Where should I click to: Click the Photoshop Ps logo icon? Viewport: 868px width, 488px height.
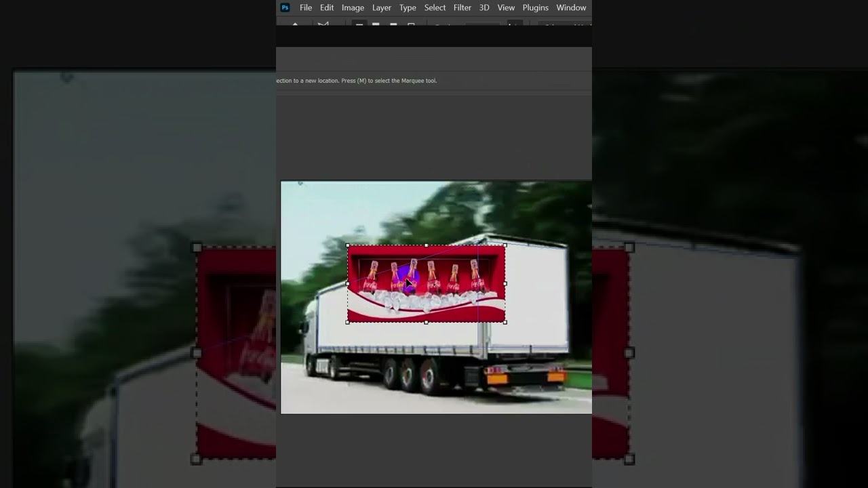coord(285,7)
